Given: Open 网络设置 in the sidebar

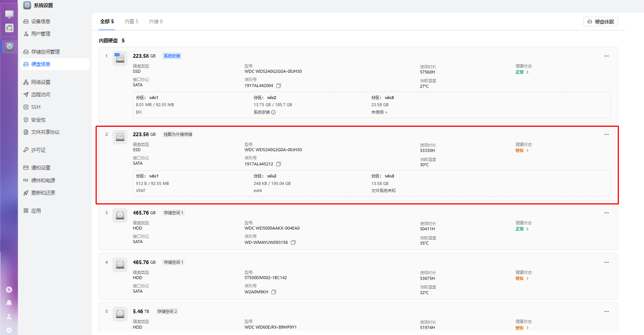Looking at the screenshot, I should point(40,82).
